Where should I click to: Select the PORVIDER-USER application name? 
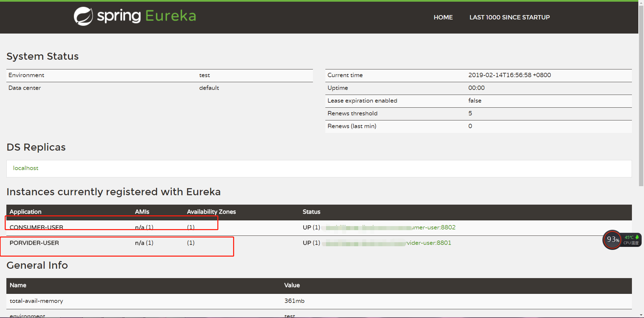(34, 243)
